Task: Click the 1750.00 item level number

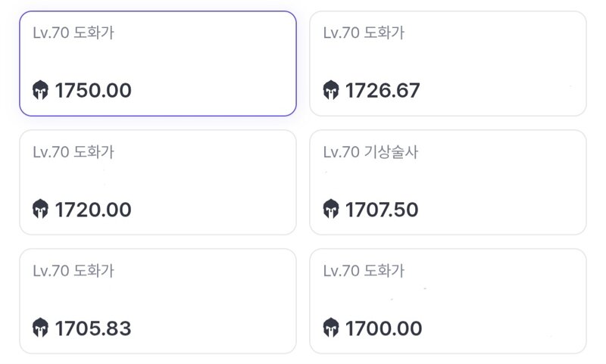Action: pyautogui.click(x=93, y=90)
